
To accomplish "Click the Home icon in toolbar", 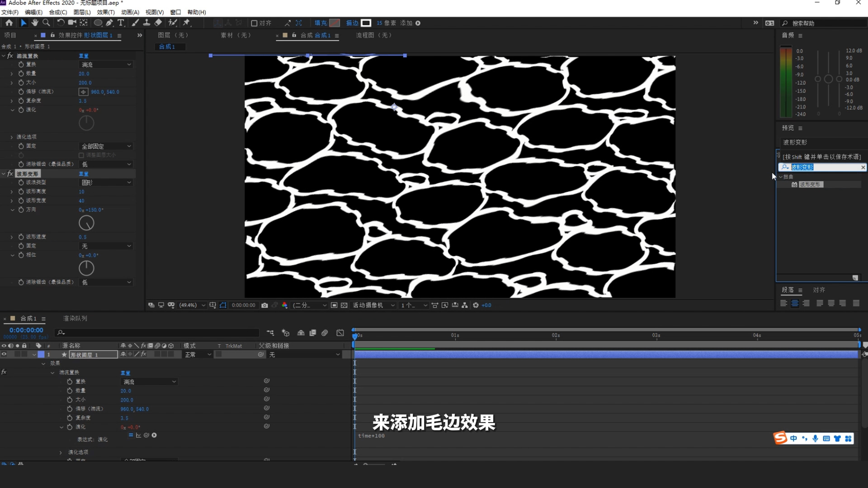I will tap(9, 23).
